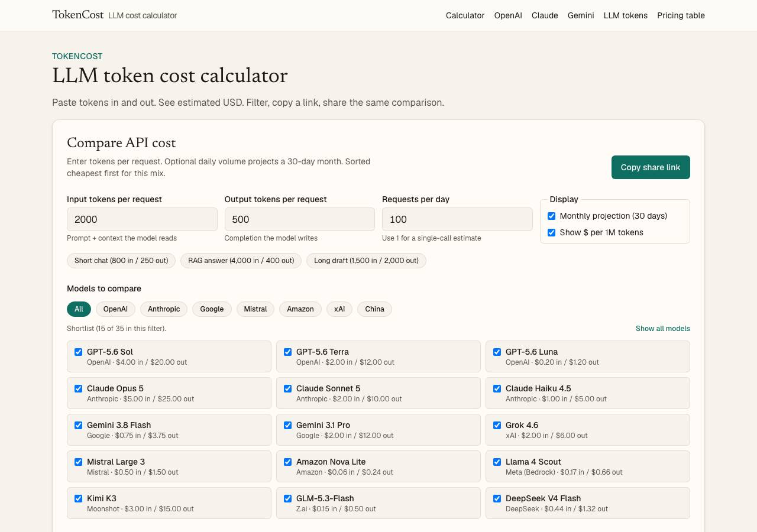Screen dimensions: 757x532
Task: Filter models by Google
Action: 212,309
